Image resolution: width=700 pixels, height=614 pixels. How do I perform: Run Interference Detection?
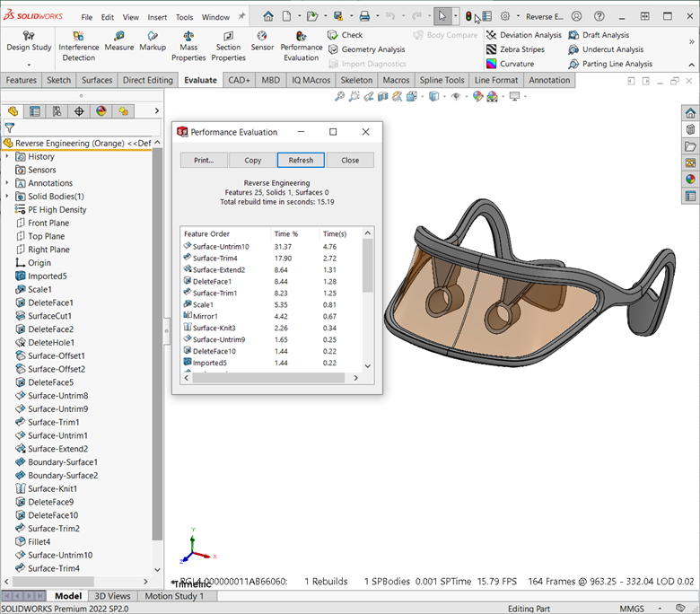[x=79, y=46]
